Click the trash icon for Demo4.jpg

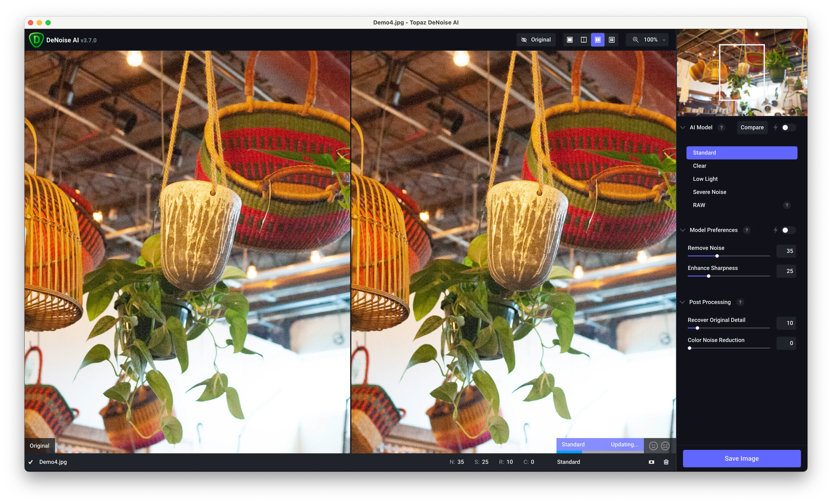pyautogui.click(x=666, y=462)
